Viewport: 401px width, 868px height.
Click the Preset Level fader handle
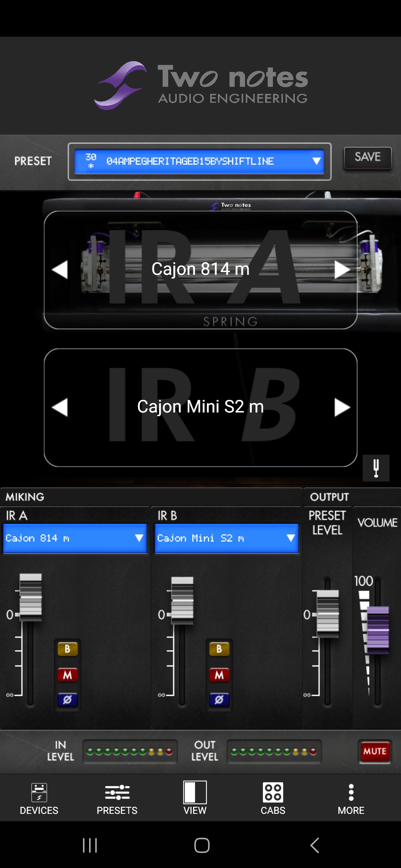click(328, 613)
